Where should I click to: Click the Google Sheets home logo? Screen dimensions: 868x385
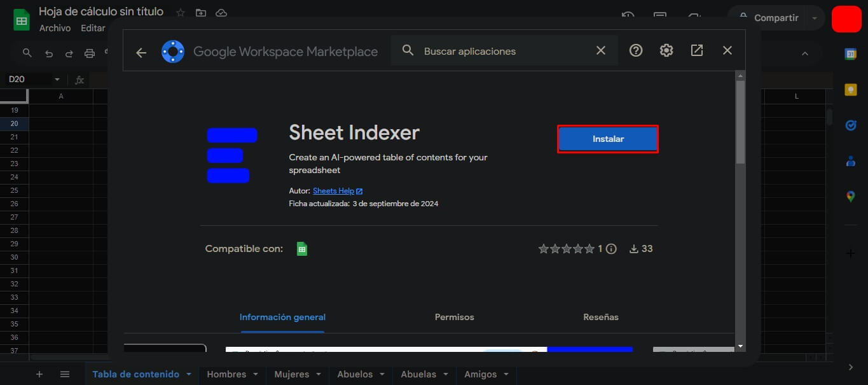click(22, 20)
